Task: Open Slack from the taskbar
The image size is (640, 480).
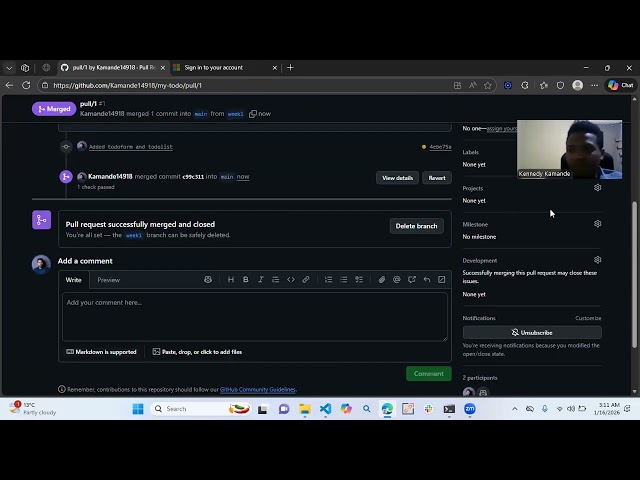Action: tap(429, 409)
